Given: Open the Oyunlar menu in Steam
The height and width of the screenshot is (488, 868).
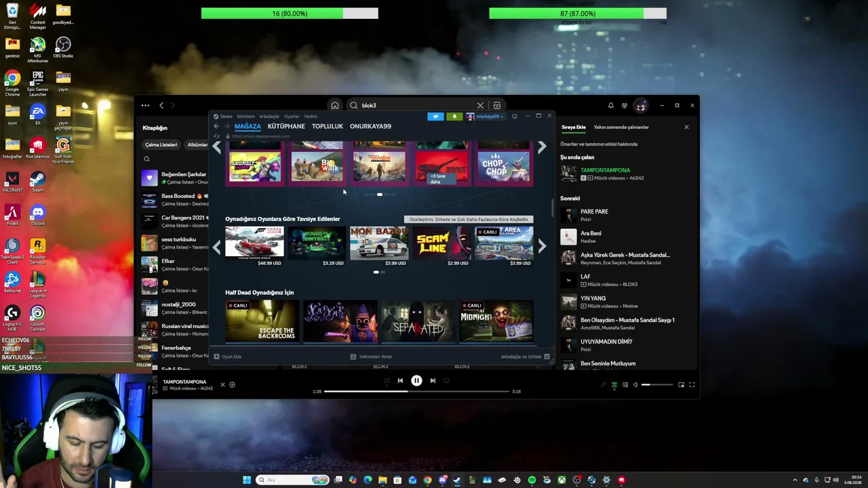Looking at the screenshot, I should point(292,117).
